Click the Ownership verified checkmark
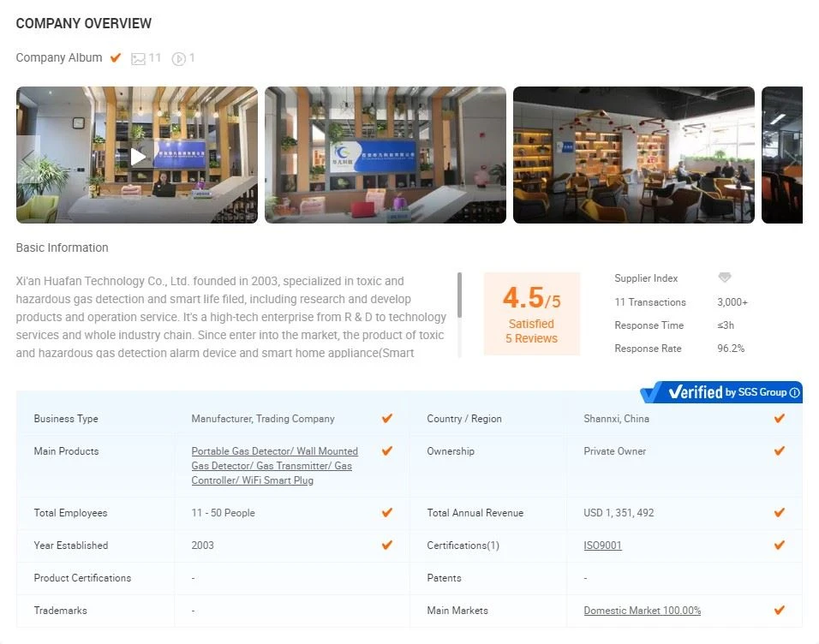The image size is (819, 644). coord(780,450)
